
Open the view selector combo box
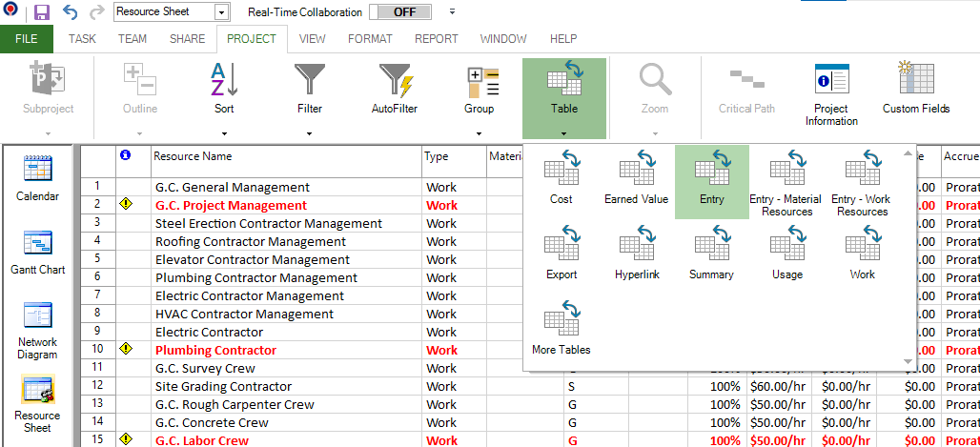point(172,11)
